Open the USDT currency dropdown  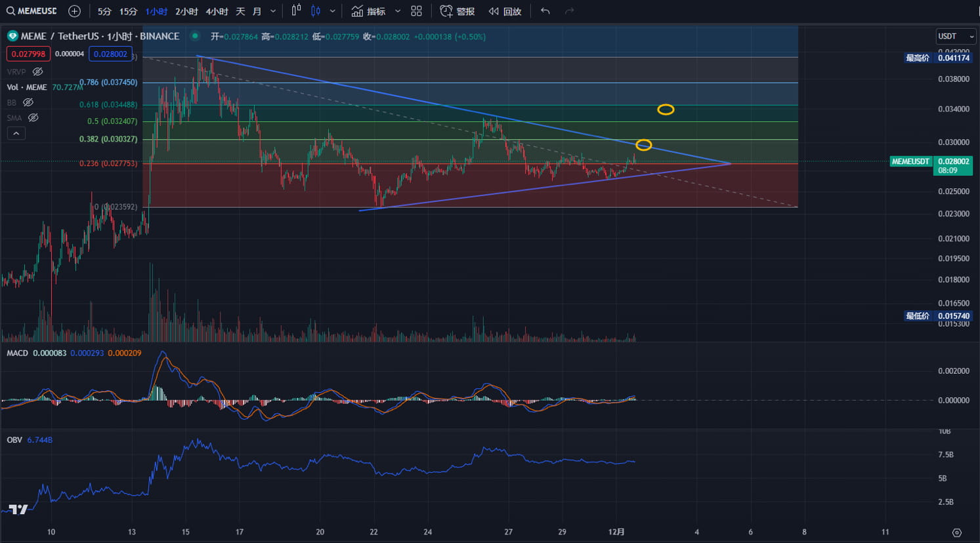tap(956, 36)
